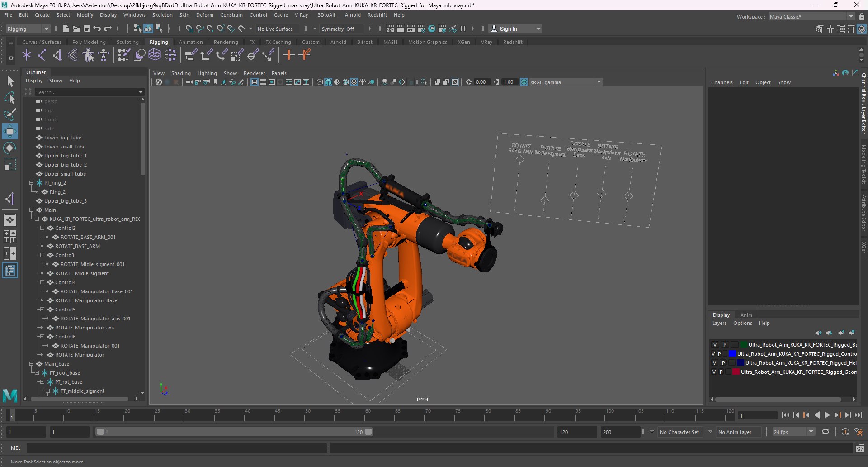Screen dimensions: 868x467
Task: Open the Skeleton menu
Action: 162,15
